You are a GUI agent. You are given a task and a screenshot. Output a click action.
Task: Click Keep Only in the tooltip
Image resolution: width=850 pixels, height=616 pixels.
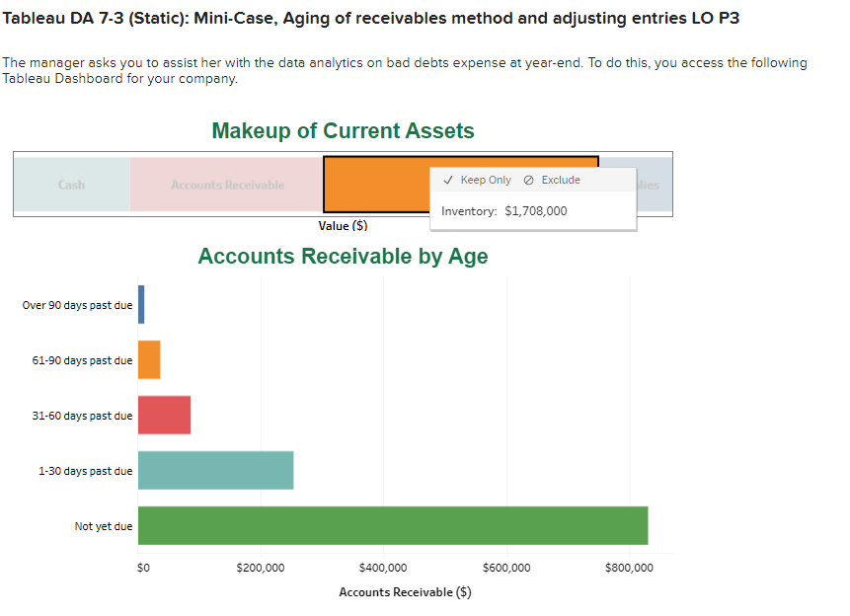tap(478, 180)
